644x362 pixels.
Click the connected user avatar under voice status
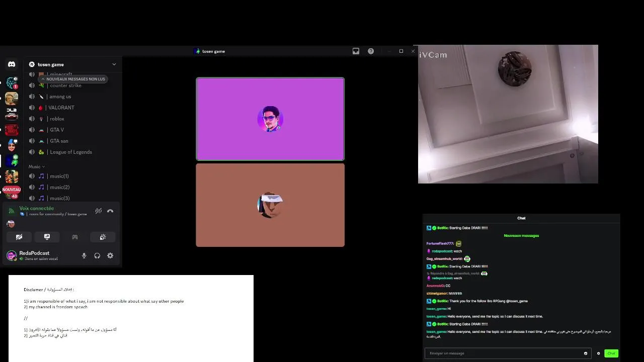point(11,224)
